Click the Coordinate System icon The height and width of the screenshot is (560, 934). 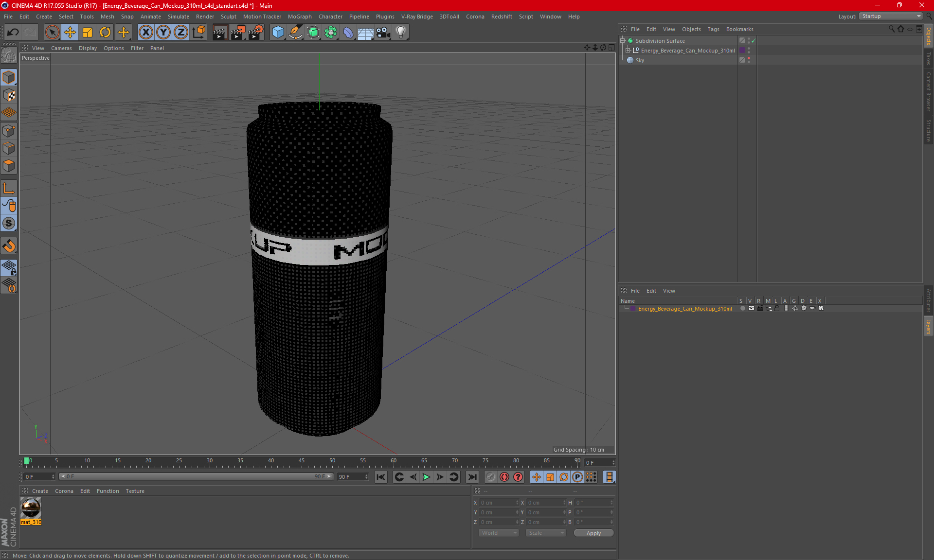[198, 33]
